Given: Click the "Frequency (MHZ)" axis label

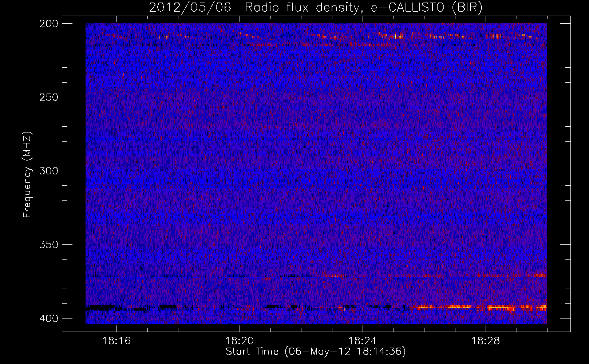Looking at the screenshot, I should coord(27,175).
